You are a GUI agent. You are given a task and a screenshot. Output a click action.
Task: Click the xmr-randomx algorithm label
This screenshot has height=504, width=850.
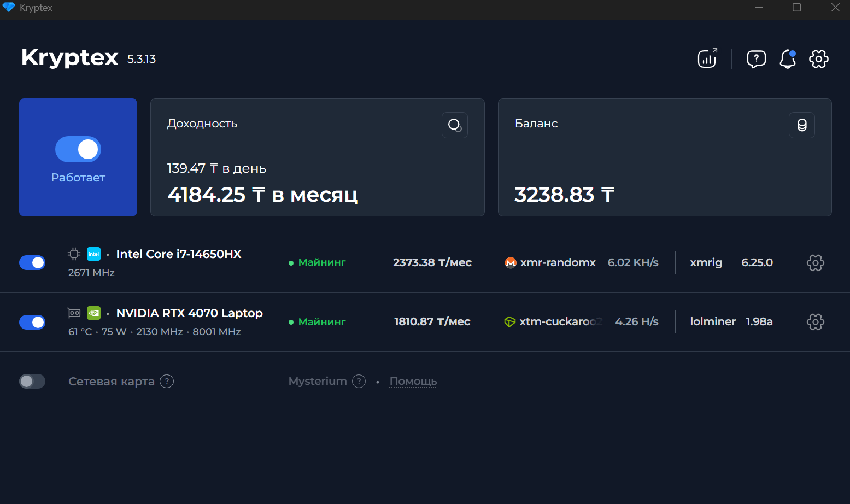pos(558,263)
